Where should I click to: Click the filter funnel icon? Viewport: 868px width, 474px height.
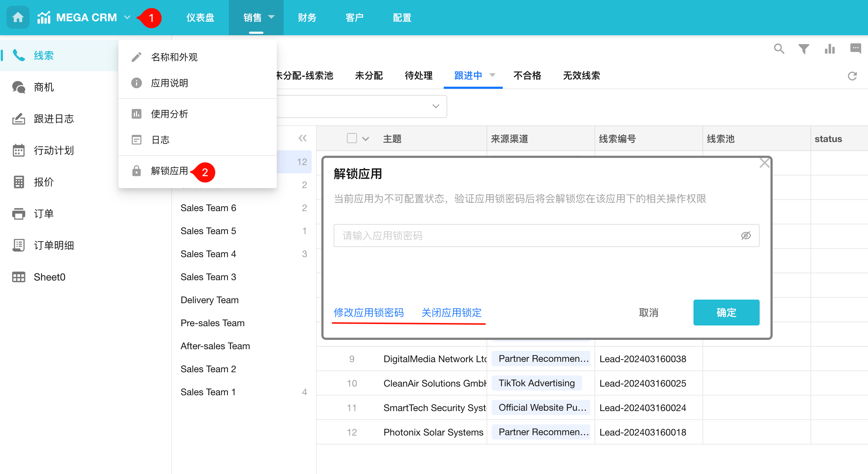point(804,49)
